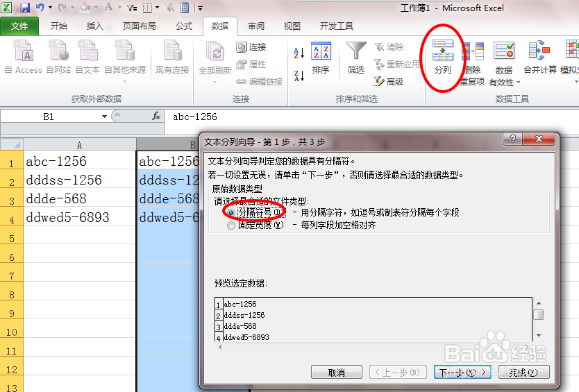The width and height of the screenshot is (579, 392).
Task: Click Clear filter (清除)
Action: tap(389, 47)
